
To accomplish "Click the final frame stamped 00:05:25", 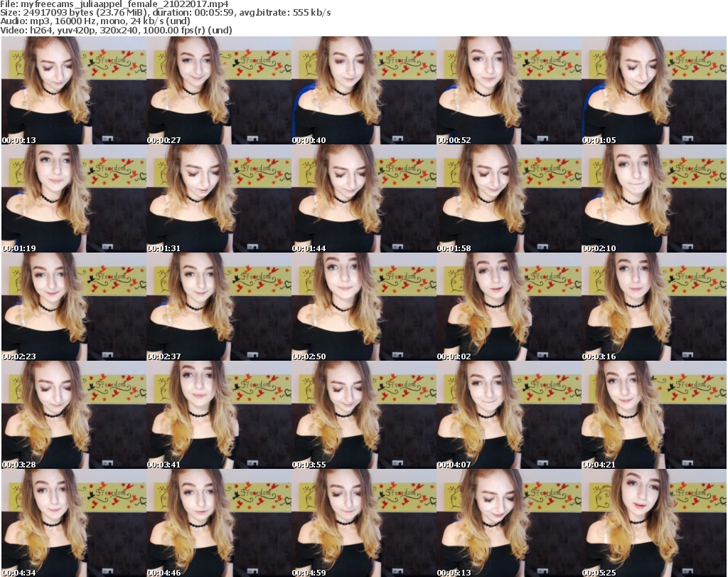I will 654,523.
